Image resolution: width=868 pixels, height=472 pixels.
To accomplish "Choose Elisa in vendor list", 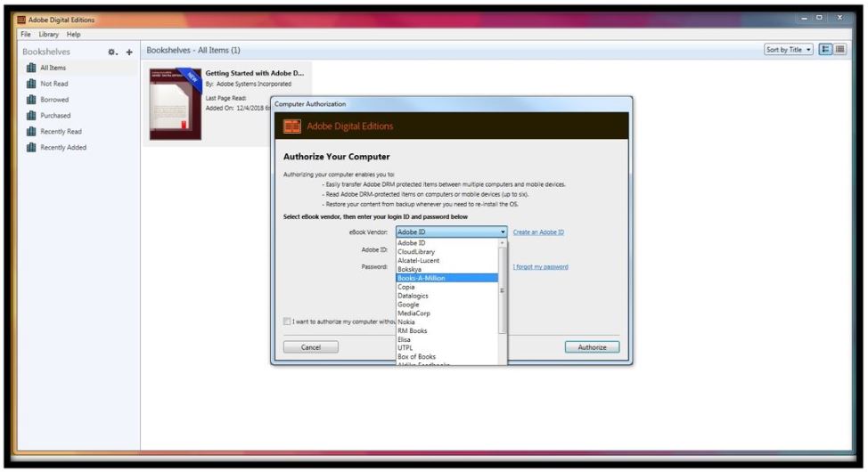I will click(x=447, y=340).
